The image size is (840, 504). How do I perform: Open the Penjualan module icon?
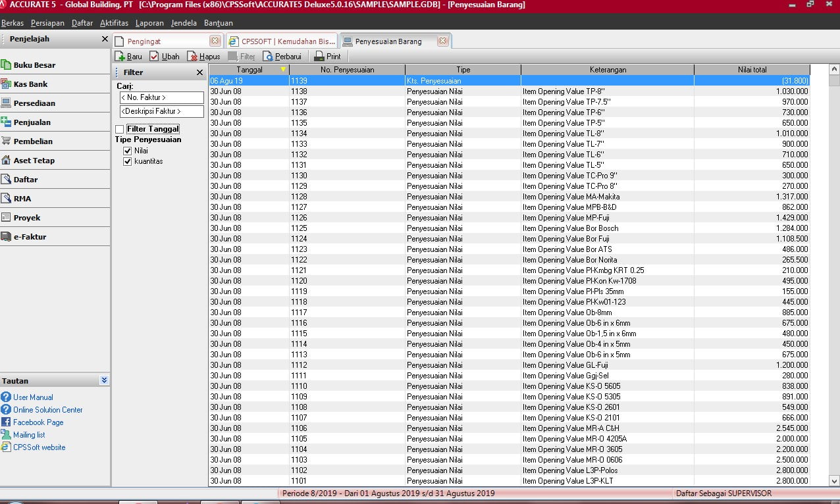click(x=7, y=122)
